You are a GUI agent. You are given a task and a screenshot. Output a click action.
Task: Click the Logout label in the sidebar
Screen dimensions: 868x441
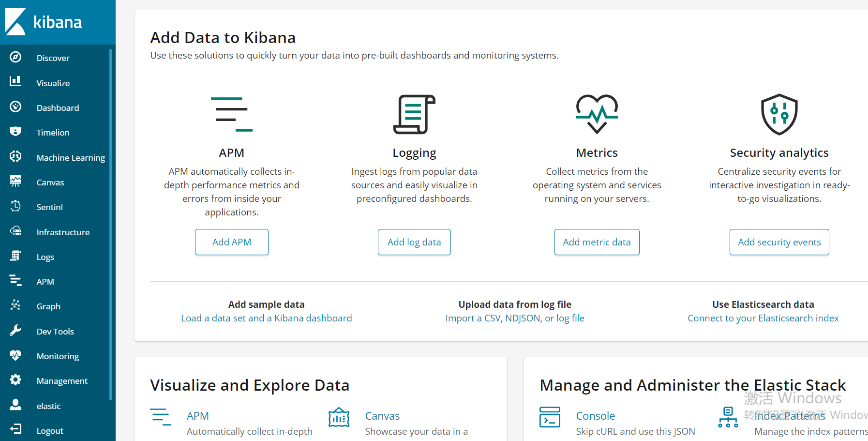click(50, 431)
